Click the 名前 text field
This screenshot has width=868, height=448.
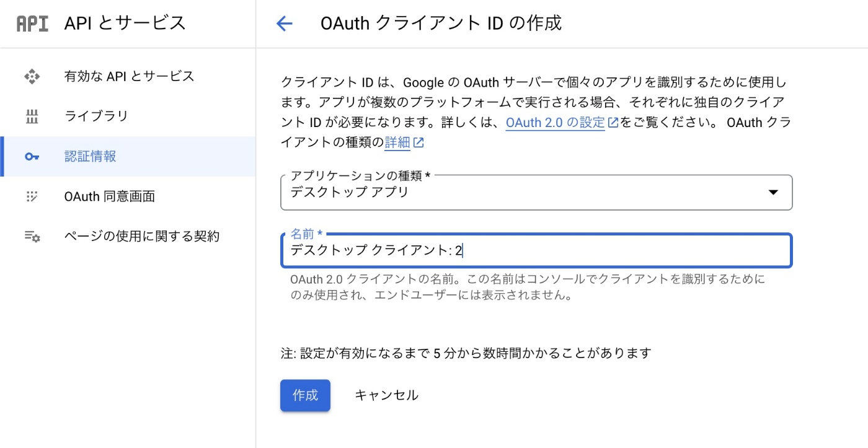[x=536, y=250]
